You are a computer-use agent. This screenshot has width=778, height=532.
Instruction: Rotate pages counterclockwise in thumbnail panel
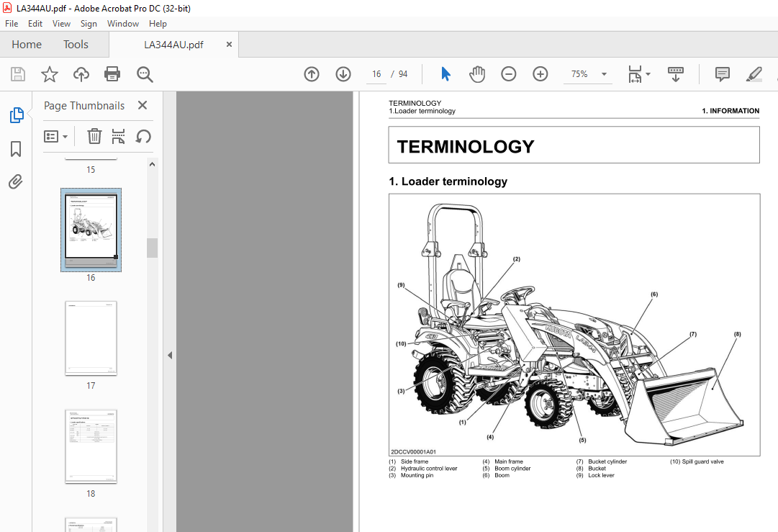point(143,136)
